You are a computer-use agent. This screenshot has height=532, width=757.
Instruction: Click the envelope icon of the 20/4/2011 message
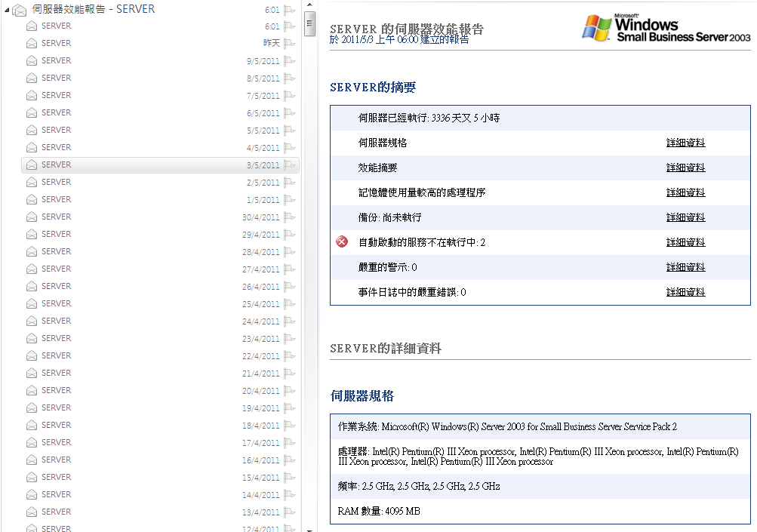[x=32, y=391]
